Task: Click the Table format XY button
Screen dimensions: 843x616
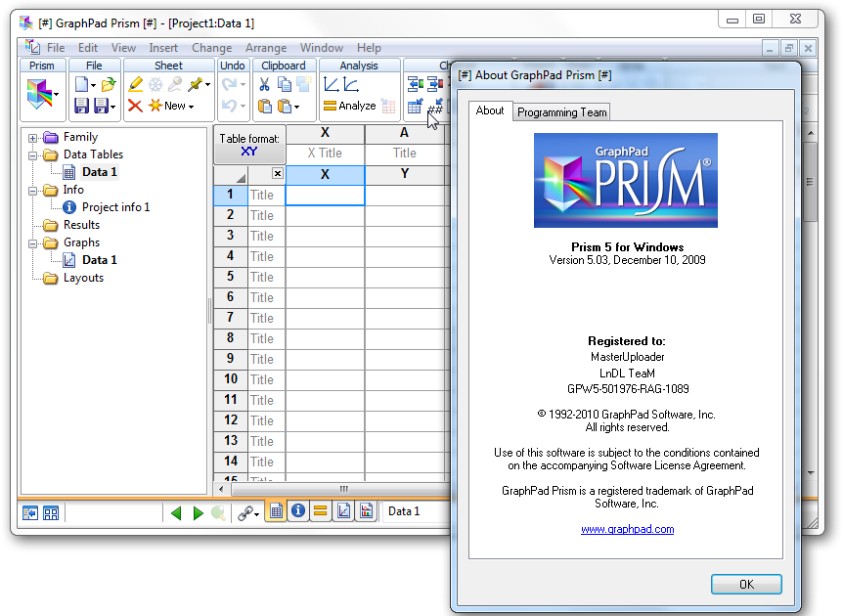Action: pyautogui.click(x=249, y=145)
